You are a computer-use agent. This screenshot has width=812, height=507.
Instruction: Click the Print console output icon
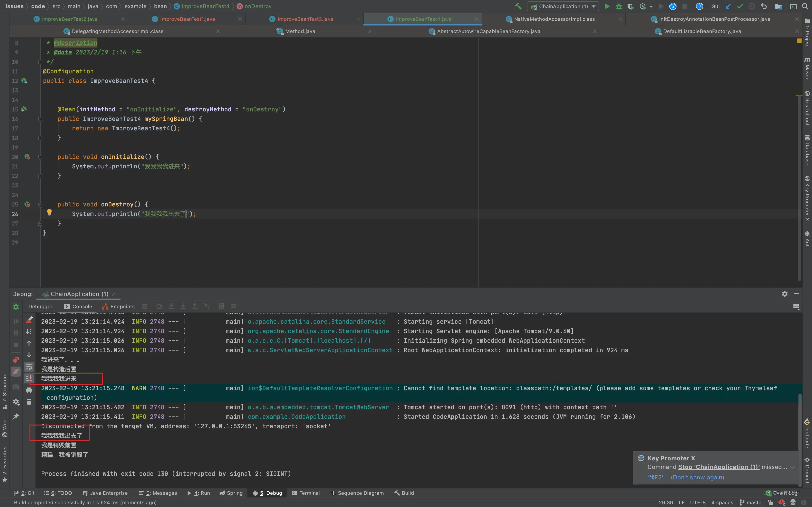click(x=29, y=390)
